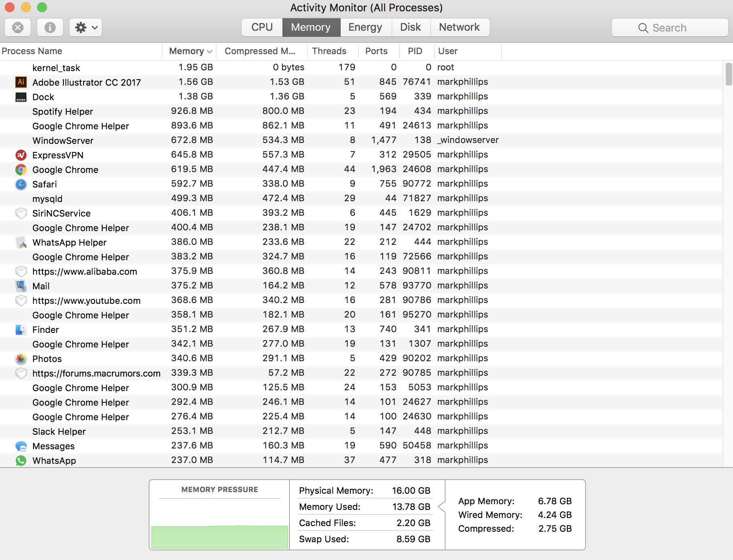Click the App Memory 6.78 GB value
The width and height of the screenshot is (733, 560).
[x=555, y=501]
